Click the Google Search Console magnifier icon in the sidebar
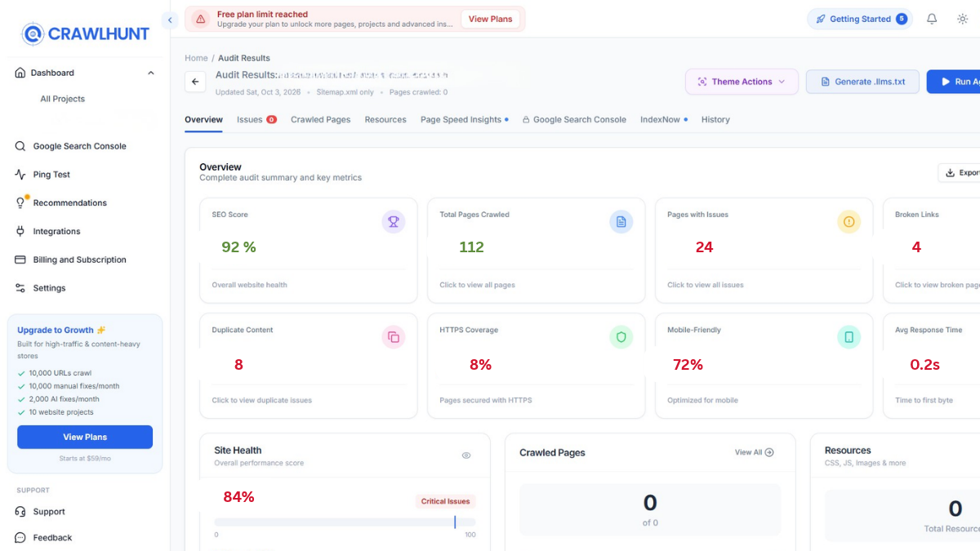 pyautogui.click(x=20, y=146)
